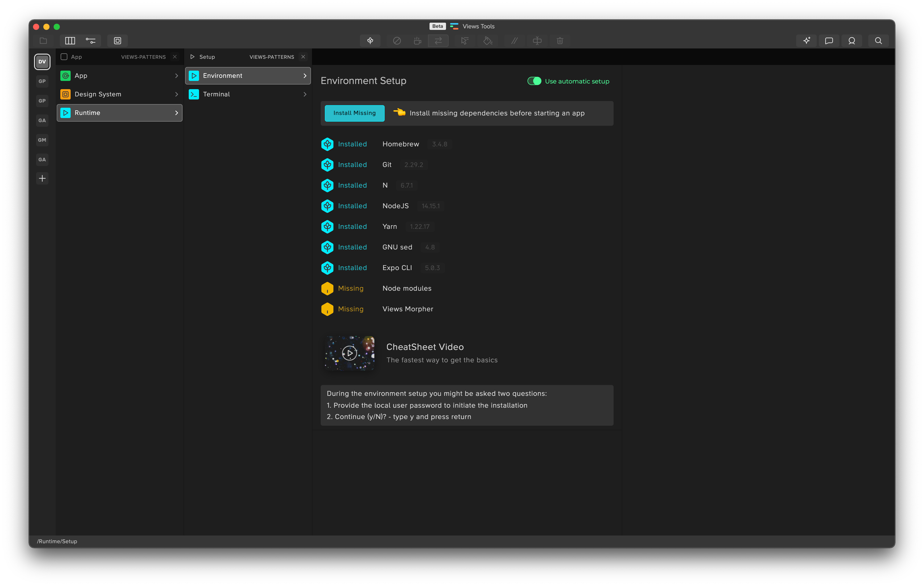Expand the Design System item chevron
The width and height of the screenshot is (924, 586).
[x=177, y=94]
